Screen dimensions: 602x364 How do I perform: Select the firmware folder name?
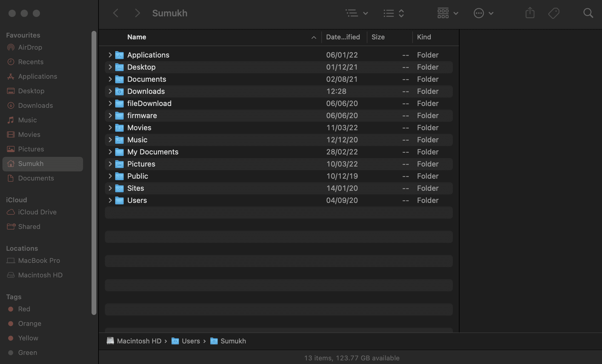[142, 115]
